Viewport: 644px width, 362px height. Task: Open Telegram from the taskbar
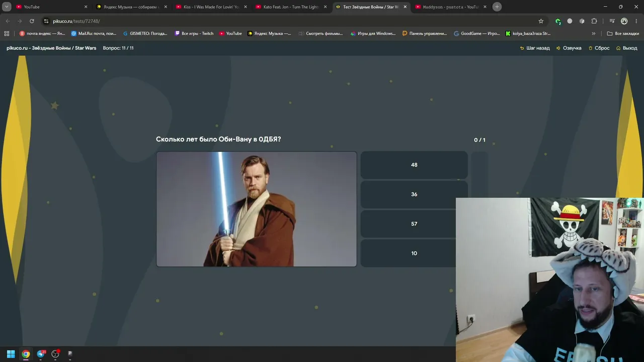[x=41, y=354]
